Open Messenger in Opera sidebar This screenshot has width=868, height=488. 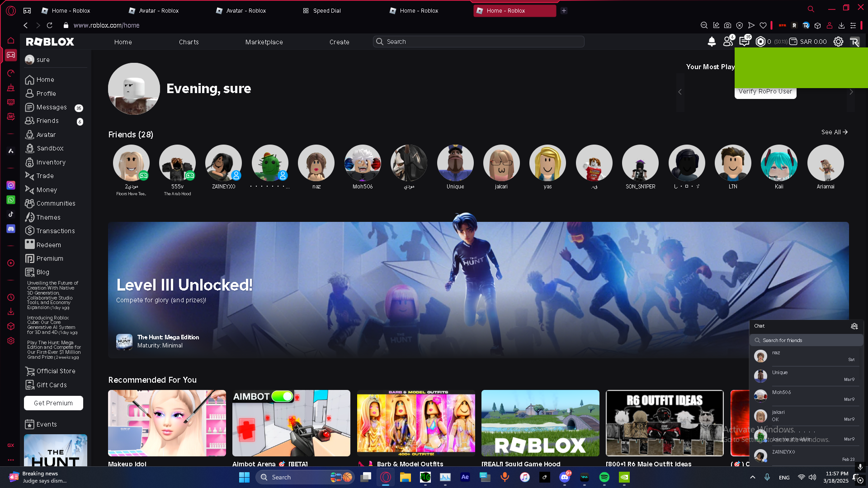(11, 185)
